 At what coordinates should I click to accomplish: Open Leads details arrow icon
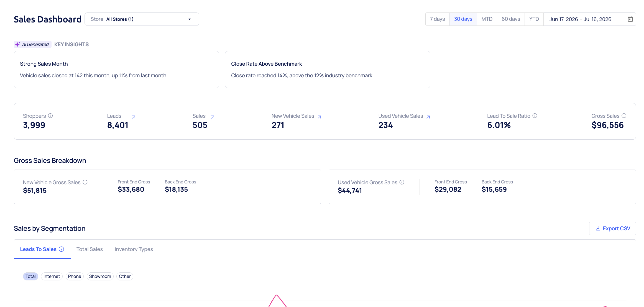click(x=134, y=117)
